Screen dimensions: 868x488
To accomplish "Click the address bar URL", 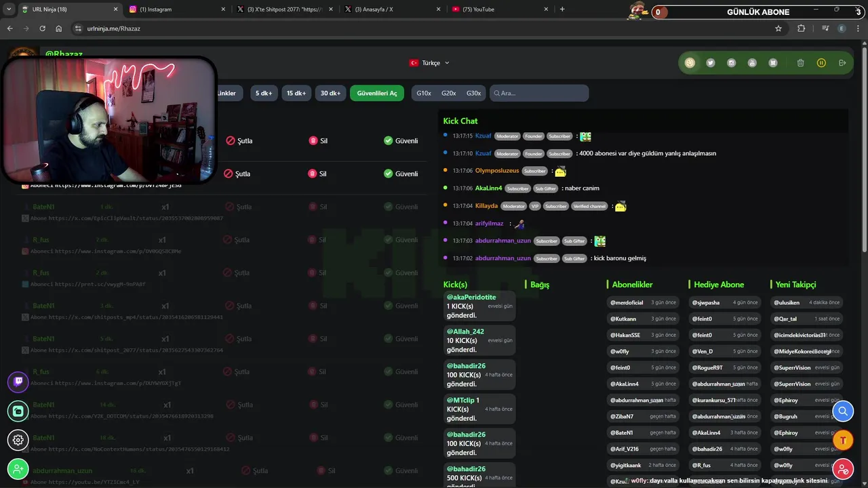I will [x=114, y=28].
